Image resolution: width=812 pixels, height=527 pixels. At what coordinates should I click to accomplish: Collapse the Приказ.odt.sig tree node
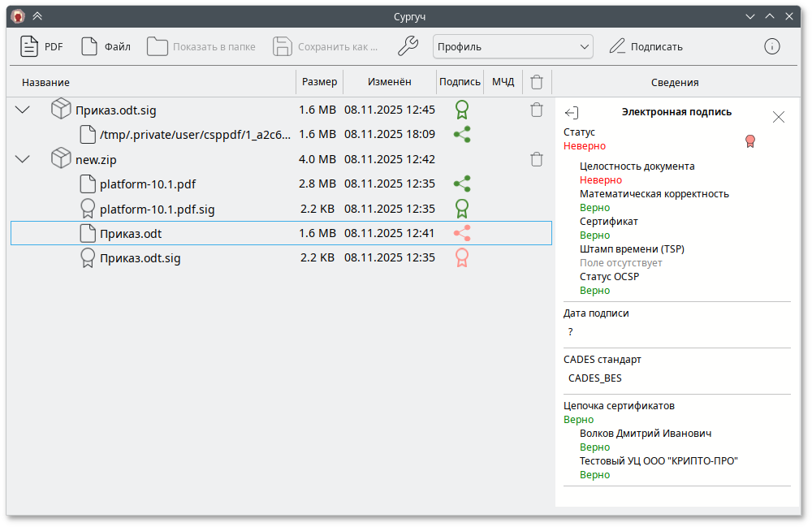coord(23,110)
